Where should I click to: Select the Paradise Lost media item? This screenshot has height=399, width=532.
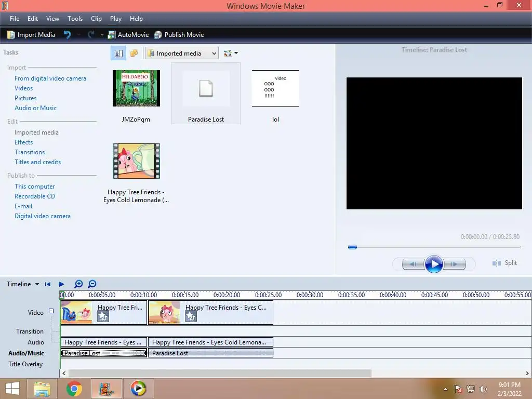point(206,94)
